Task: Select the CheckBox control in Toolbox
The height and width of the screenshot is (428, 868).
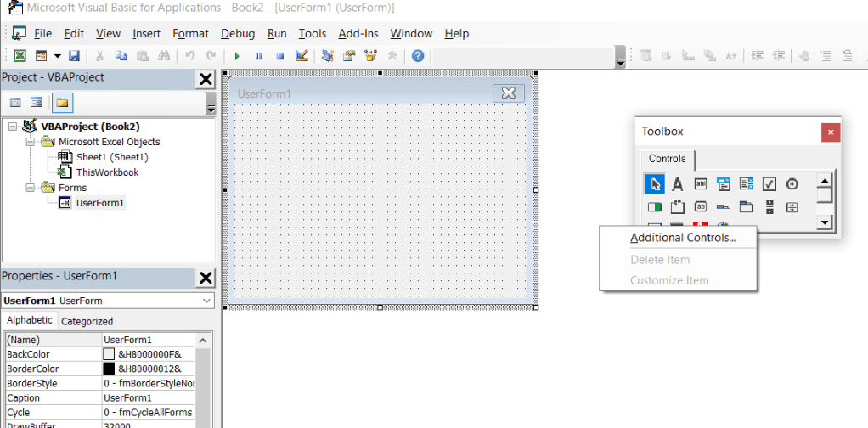Action: tap(769, 183)
